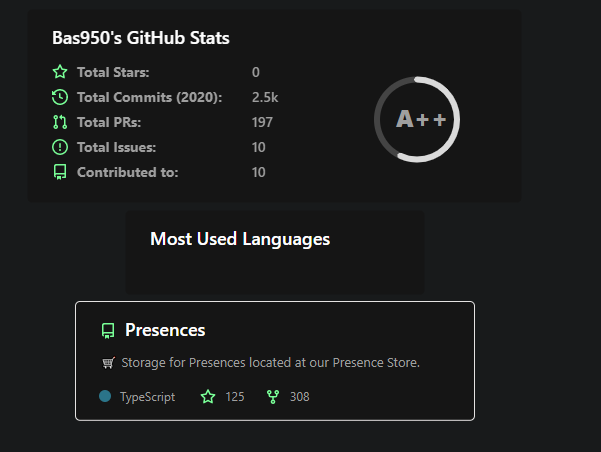Click the fork icon in Presences card
This screenshot has height=452, width=601.
point(273,396)
